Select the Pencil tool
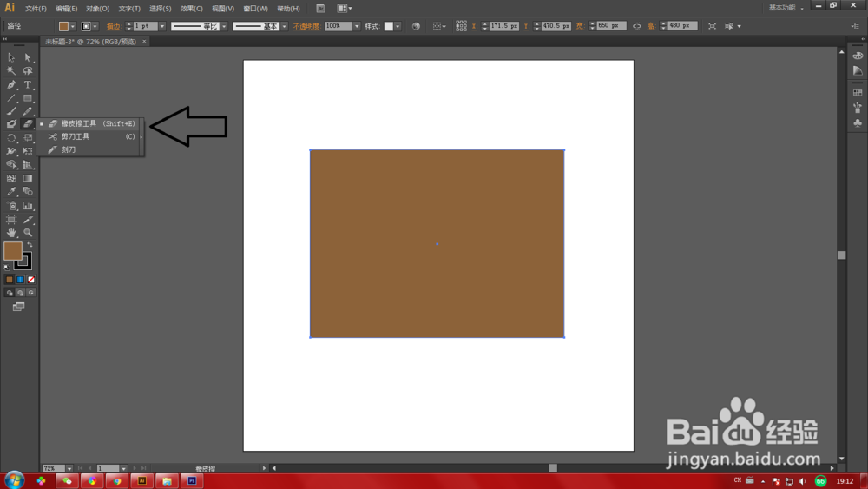The image size is (868, 489). [28, 111]
